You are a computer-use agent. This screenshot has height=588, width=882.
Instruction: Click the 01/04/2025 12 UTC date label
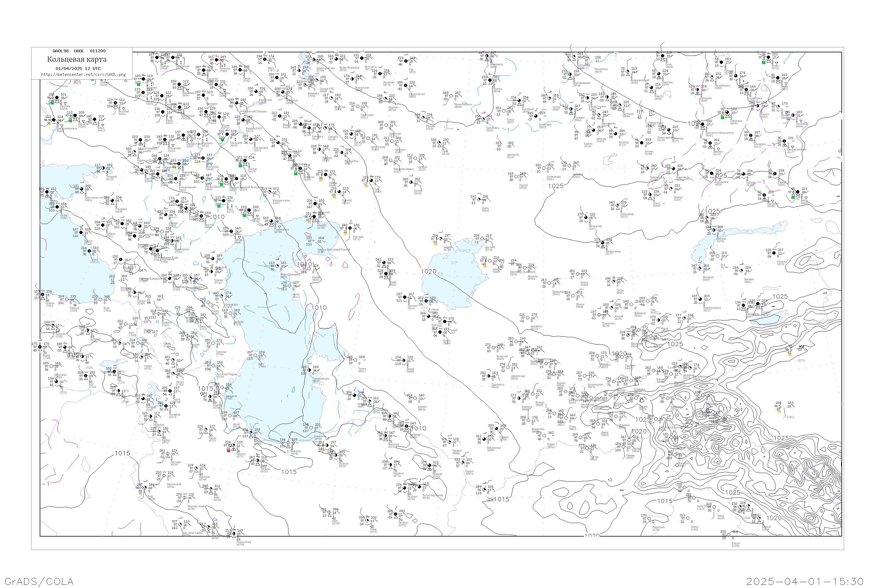coord(78,69)
